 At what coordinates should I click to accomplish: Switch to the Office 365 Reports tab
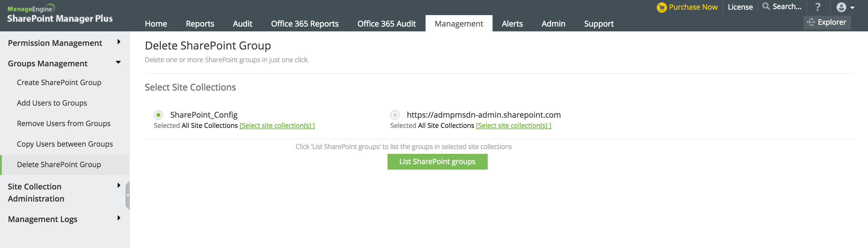pyautogui.click(x=305, y=24)
